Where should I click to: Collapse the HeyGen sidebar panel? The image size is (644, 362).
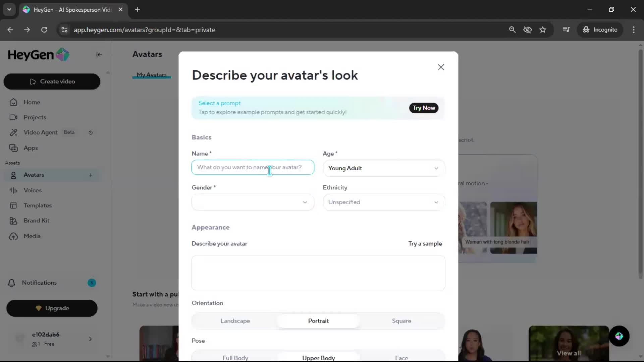pos(99,55)
